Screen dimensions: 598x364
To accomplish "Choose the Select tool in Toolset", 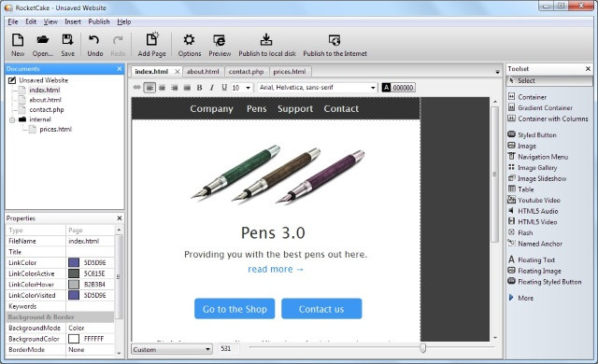I will pyautogui.click(x=549, y=80).
